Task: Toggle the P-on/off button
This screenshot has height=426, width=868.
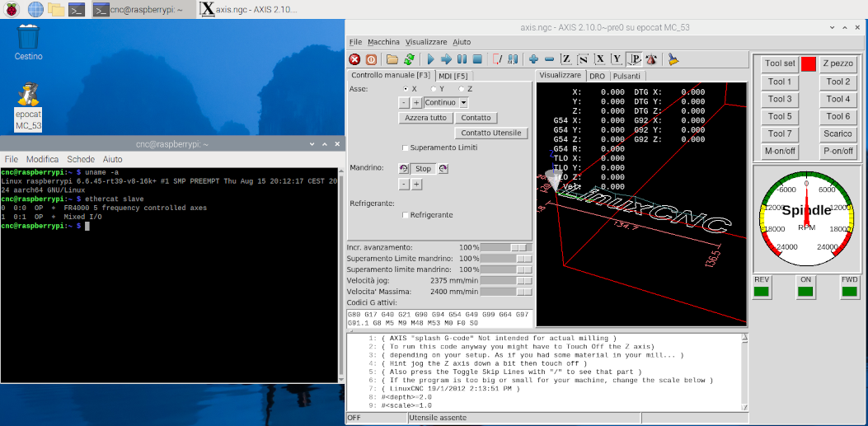Action: pos(838,152)
